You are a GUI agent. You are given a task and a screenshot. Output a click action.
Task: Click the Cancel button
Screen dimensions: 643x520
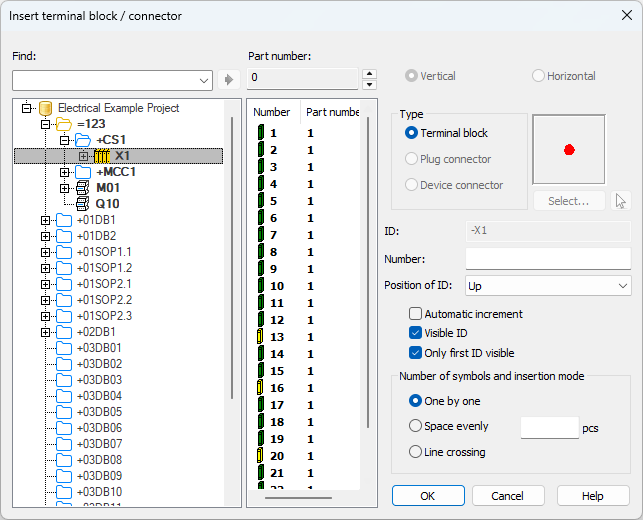click(x=507, y=496)
